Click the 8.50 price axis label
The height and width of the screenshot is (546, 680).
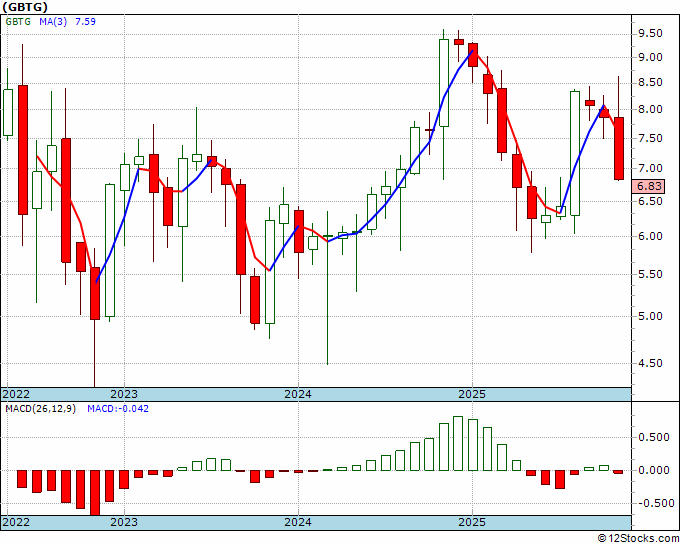pos(650,83)
